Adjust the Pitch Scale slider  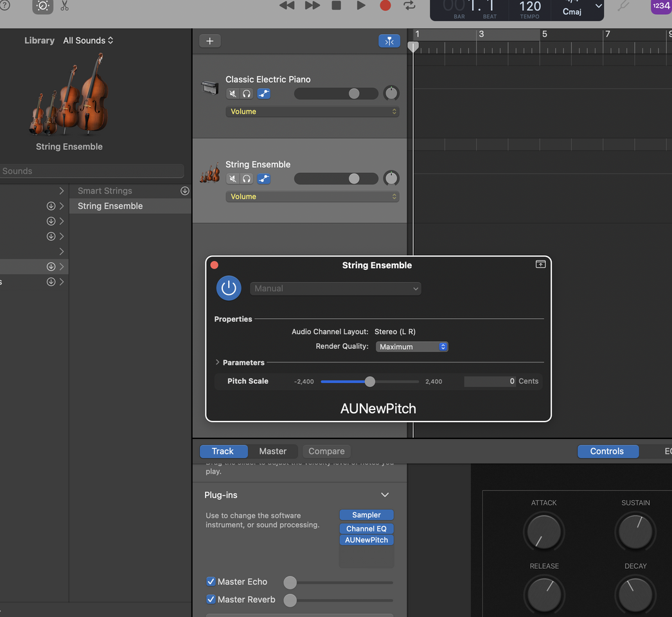(x=370, y=381)
